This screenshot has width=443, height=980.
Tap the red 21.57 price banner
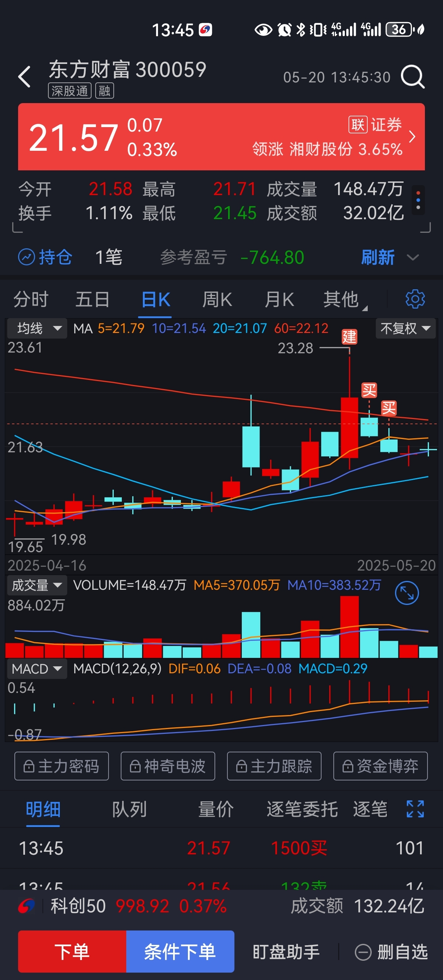pyautogui.click(x=221, y=137)
